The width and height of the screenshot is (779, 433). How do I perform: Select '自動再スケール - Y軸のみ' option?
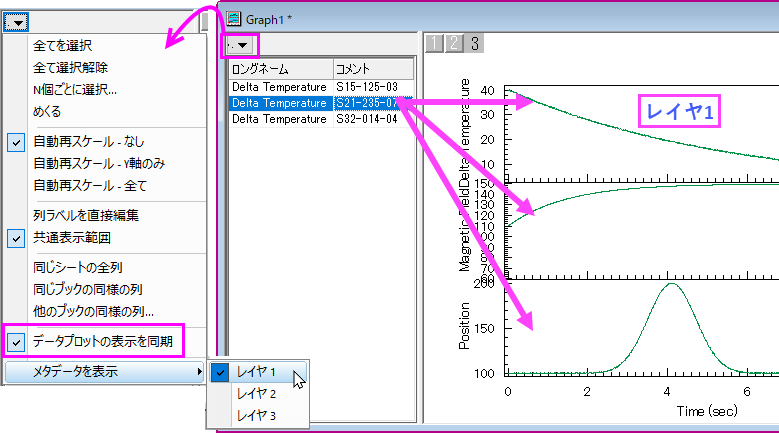click(x=99, y=163)
